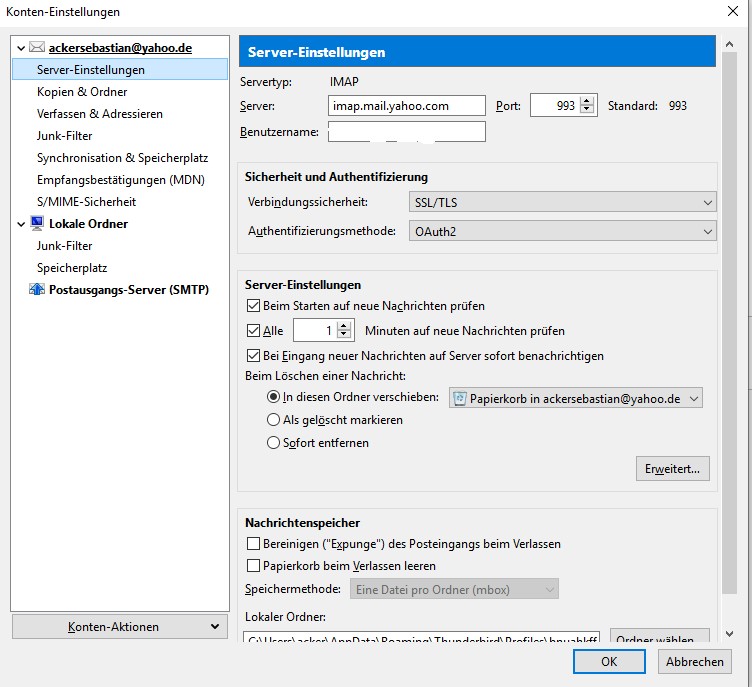
Task: Select Lokale Ordner entry
Action: tap(88, 224)
